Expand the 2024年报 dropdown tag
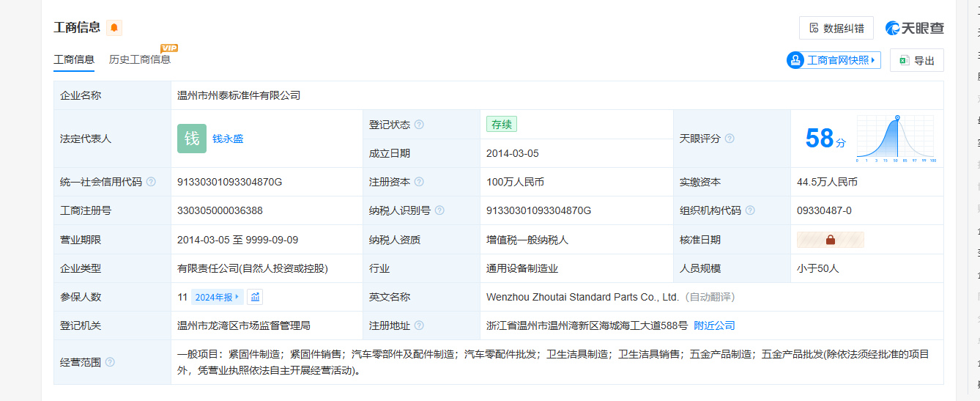This screenshot has height=401, width=980. coord(217,297)
